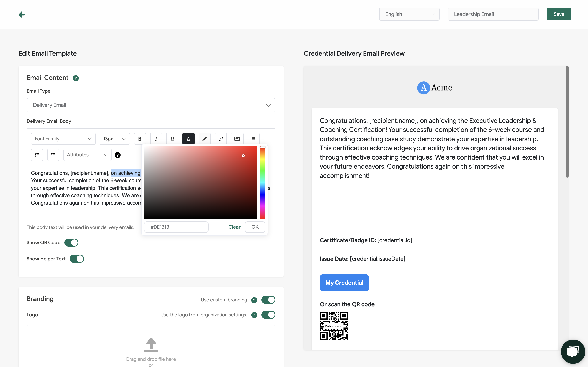Open the Attributes dropdown

(x=87, y=155)
